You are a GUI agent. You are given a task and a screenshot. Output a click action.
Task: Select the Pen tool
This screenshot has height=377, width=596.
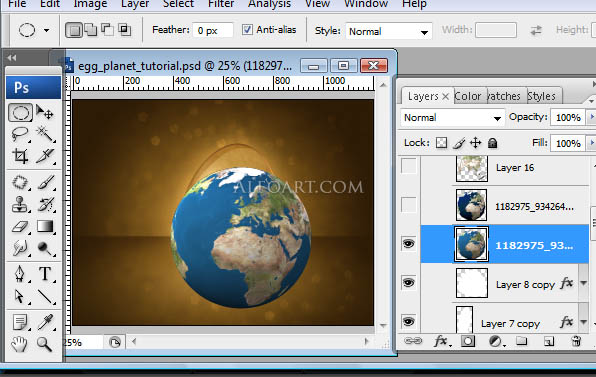[20, 274]
